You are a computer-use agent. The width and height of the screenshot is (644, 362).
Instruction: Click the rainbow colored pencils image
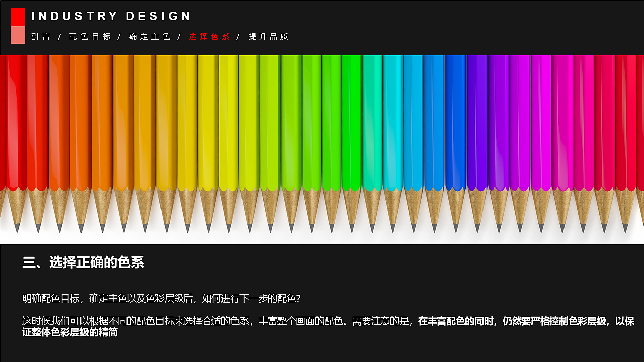coord(322,150)
